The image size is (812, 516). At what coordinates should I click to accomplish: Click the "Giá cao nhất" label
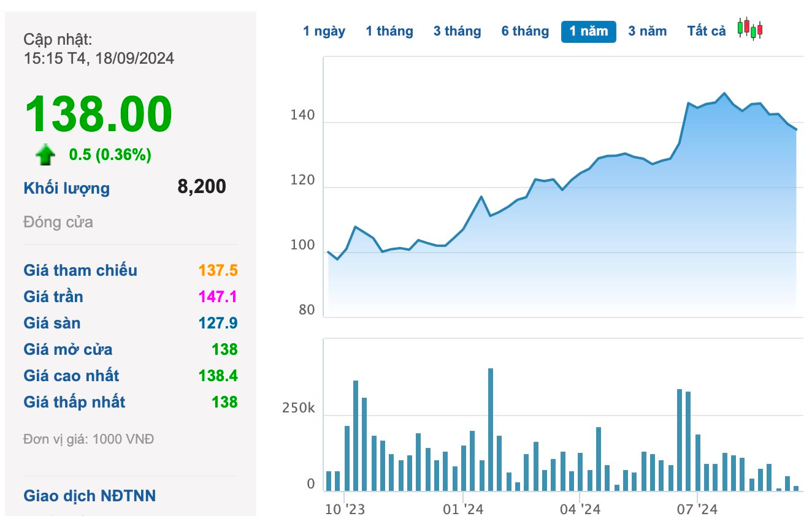(71, 376)
